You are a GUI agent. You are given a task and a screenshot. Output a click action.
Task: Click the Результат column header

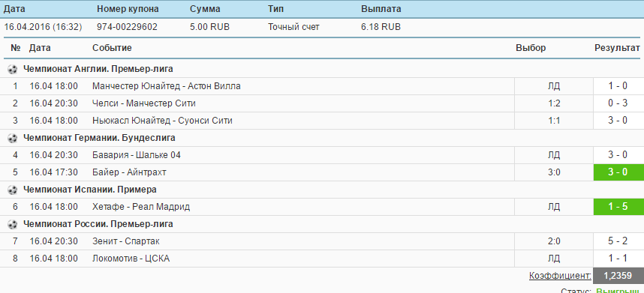pos(617,48)
